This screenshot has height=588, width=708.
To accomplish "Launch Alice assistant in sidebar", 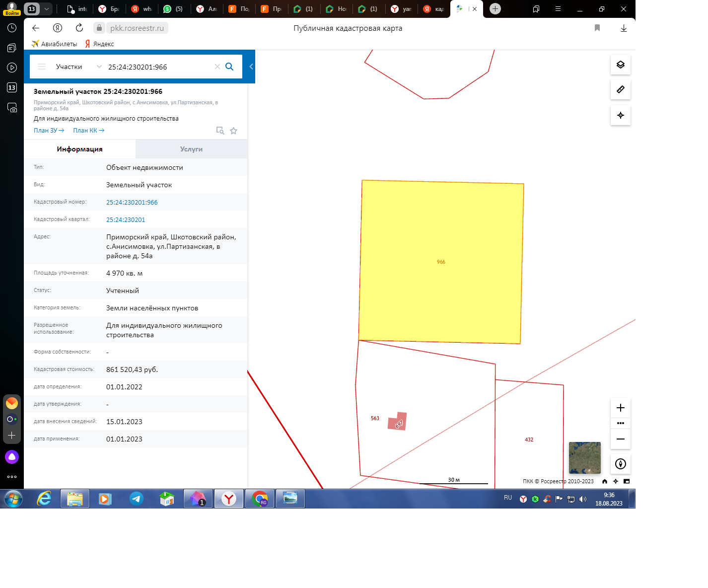I will (x=12, y=457).
